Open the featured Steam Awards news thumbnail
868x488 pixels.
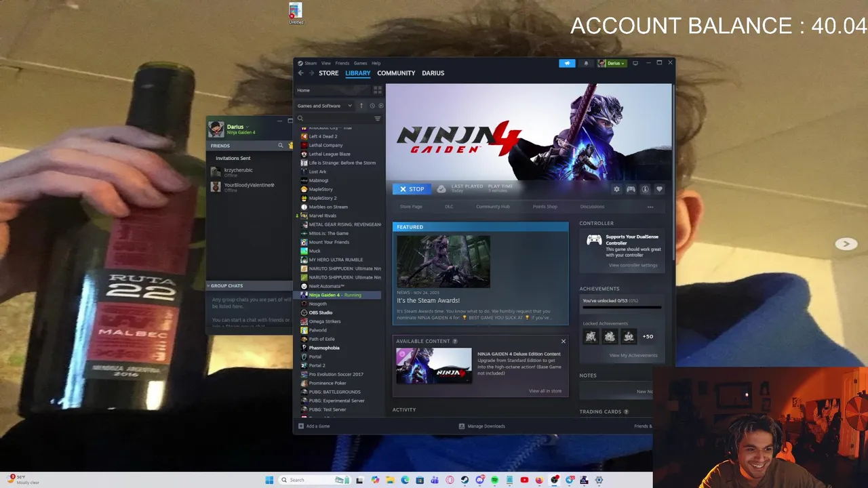click(x=443, y=262)
